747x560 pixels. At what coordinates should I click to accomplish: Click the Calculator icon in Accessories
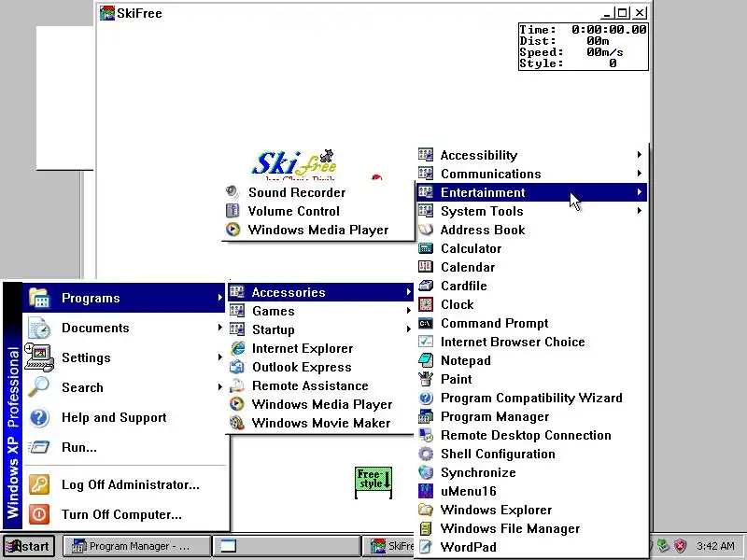[x=426, y=248]
